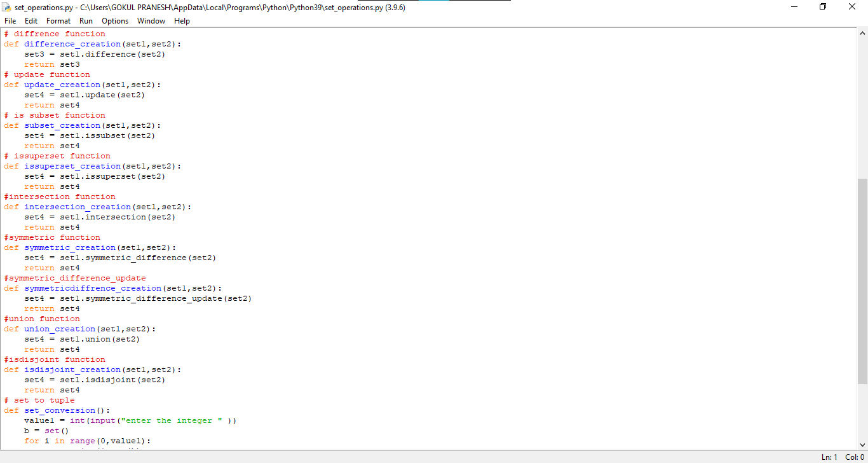Click line 'set4 = set1.intersection(set2)'
Viewport: 868px width, 463px height.
[x=100, y=217]
